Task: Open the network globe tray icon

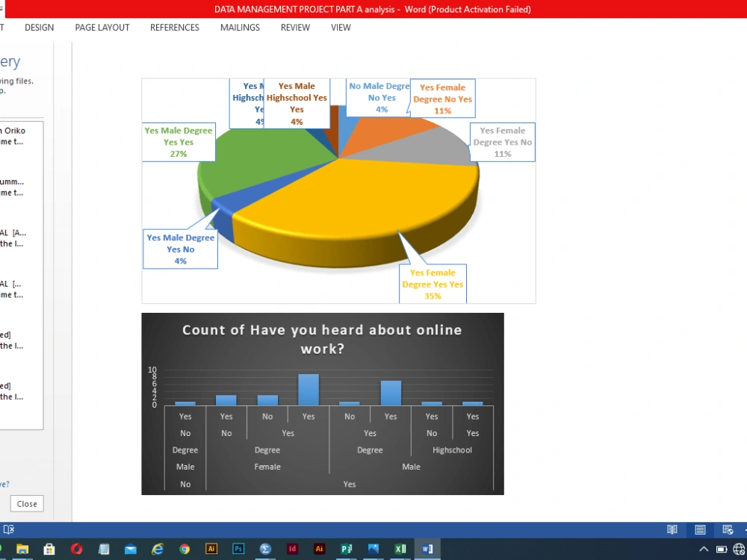Action: [739, 549]
